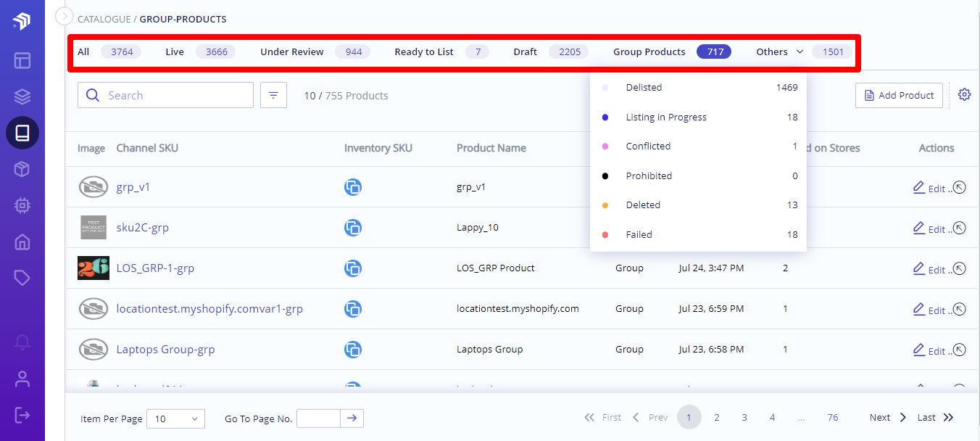
Task: Open the Item Per Page dropdown
Action: (175, 419)
